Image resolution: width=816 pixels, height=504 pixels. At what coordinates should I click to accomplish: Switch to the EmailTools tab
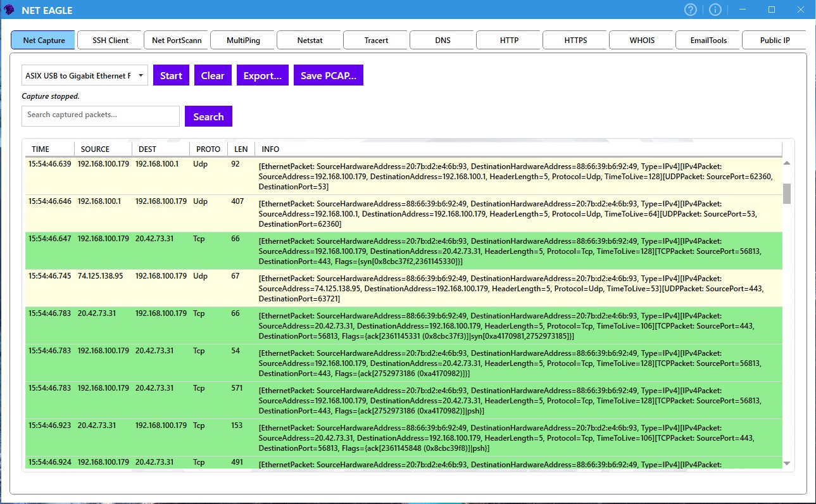pyautogui.click(x=708, y=40)
